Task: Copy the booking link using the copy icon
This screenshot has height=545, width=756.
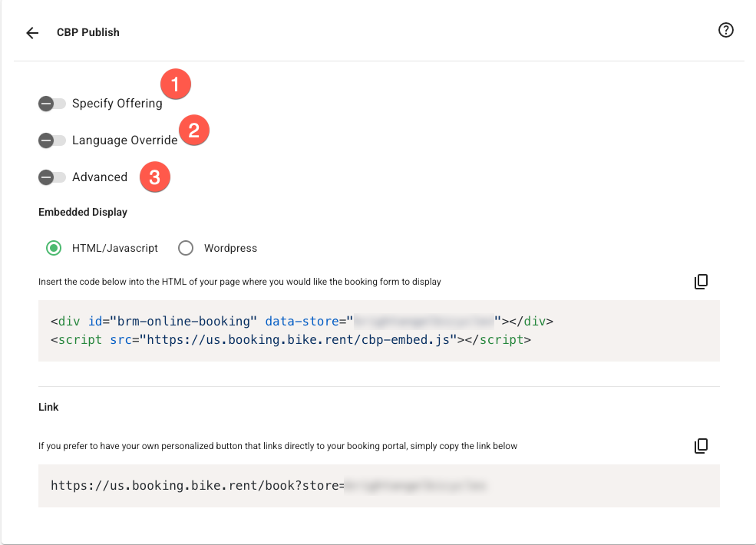Action: point(701,446)
